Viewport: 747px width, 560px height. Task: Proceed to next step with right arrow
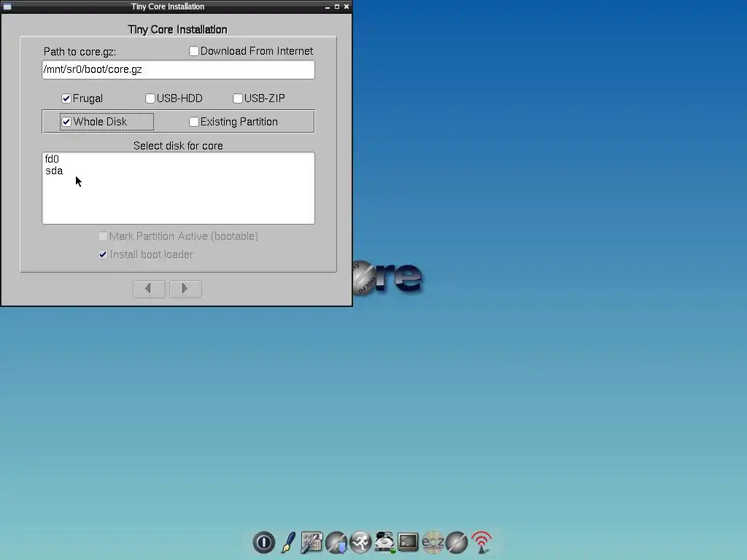point(185,289)
